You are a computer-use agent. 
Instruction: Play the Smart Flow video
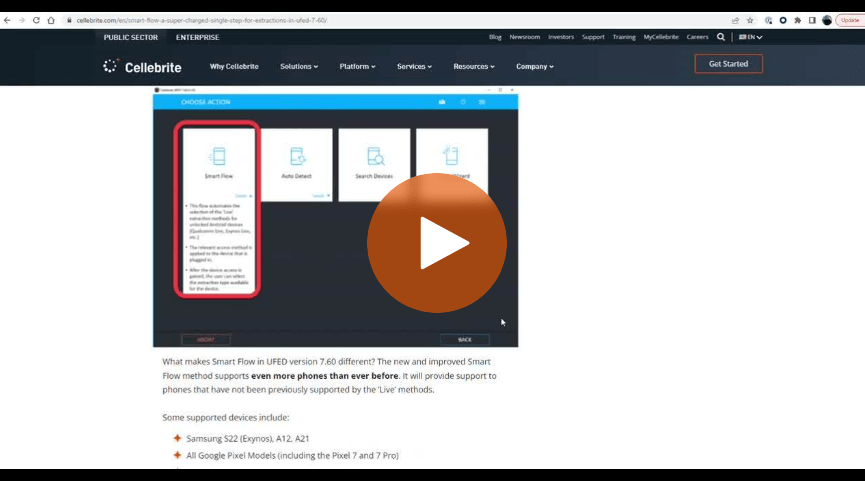pyautogui.click(x=437, y=243)
